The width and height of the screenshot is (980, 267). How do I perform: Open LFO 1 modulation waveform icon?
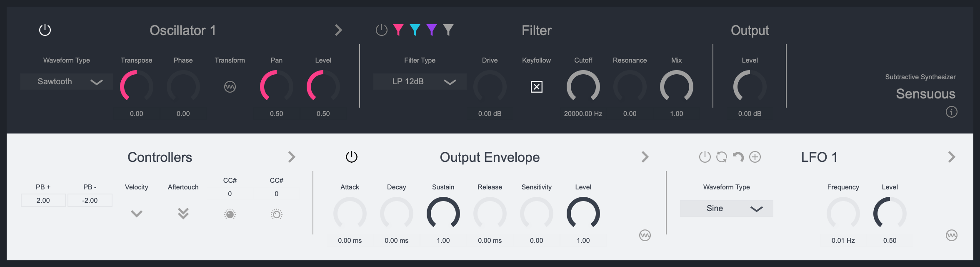pos(952,235)
